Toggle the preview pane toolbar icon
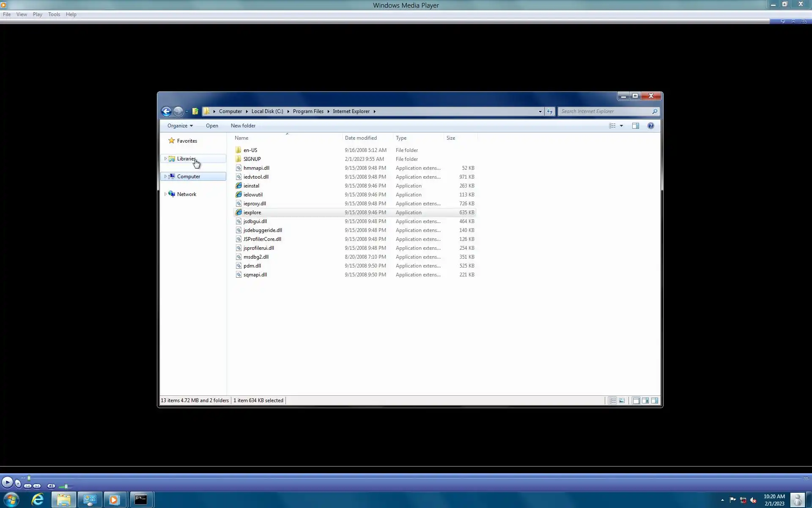This screenshot has height=508, width=812. tap(635, 126)
